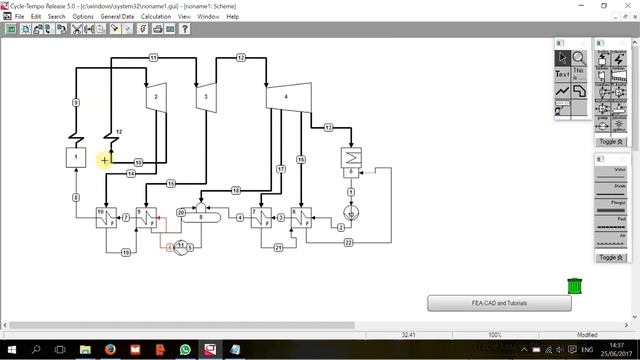
Task: Open the View menu
Action: 184,17
